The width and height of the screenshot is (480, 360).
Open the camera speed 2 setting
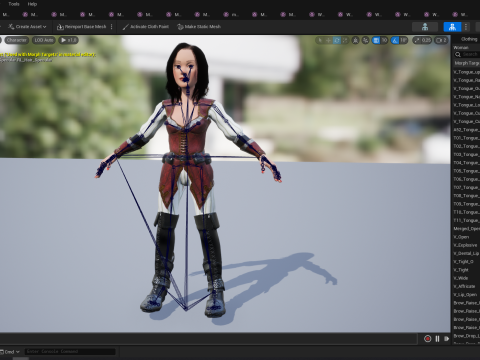(x=441, y=40)
